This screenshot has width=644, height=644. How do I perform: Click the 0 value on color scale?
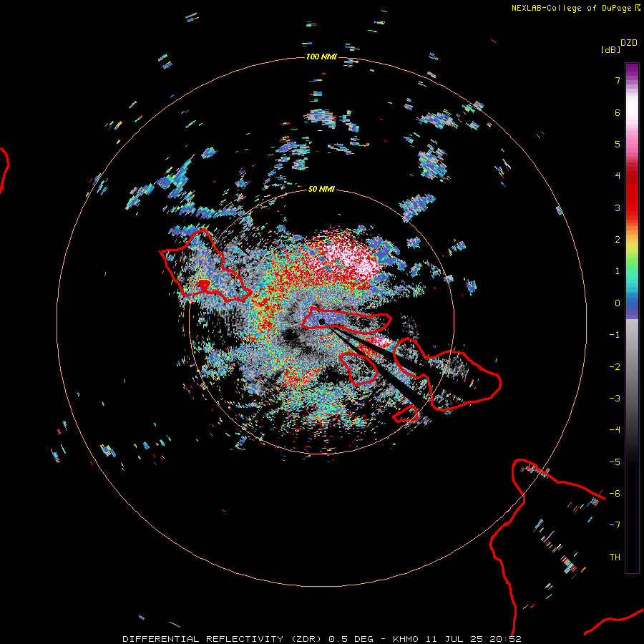click(618, 303)
